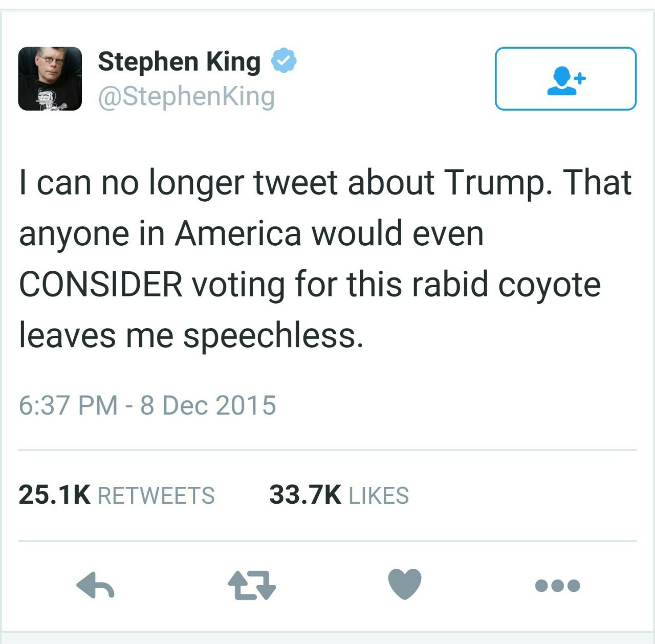Open the three-dot more options menu
Screen dimensions: 655x644
coord(557,585)
